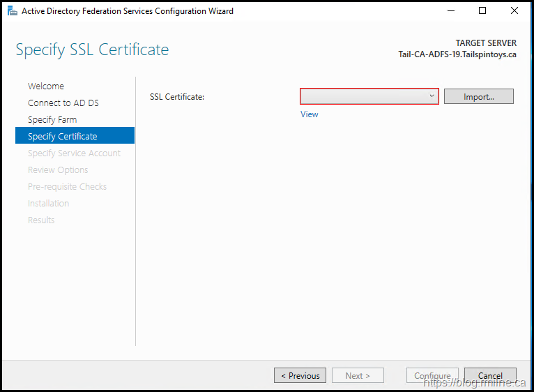534x392 pixels.
Task: Click the Results step in sidebar
Action: click(x=41, y=220)
